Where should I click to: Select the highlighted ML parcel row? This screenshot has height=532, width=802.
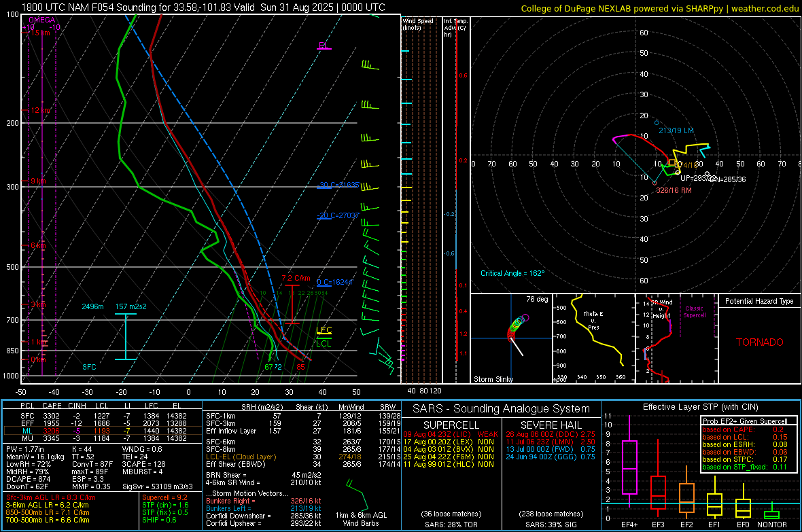[x=103, y=431]
